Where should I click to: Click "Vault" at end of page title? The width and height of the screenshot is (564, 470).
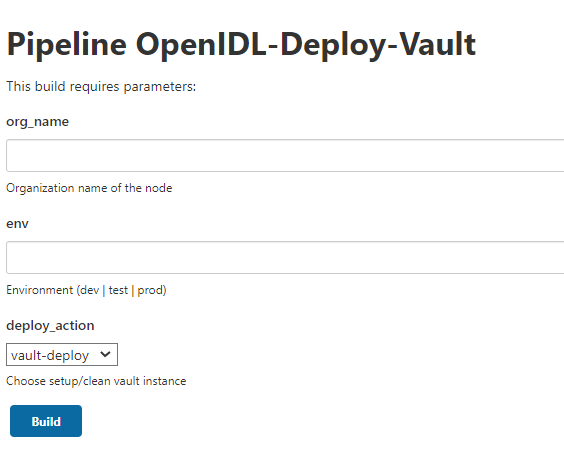438,44
